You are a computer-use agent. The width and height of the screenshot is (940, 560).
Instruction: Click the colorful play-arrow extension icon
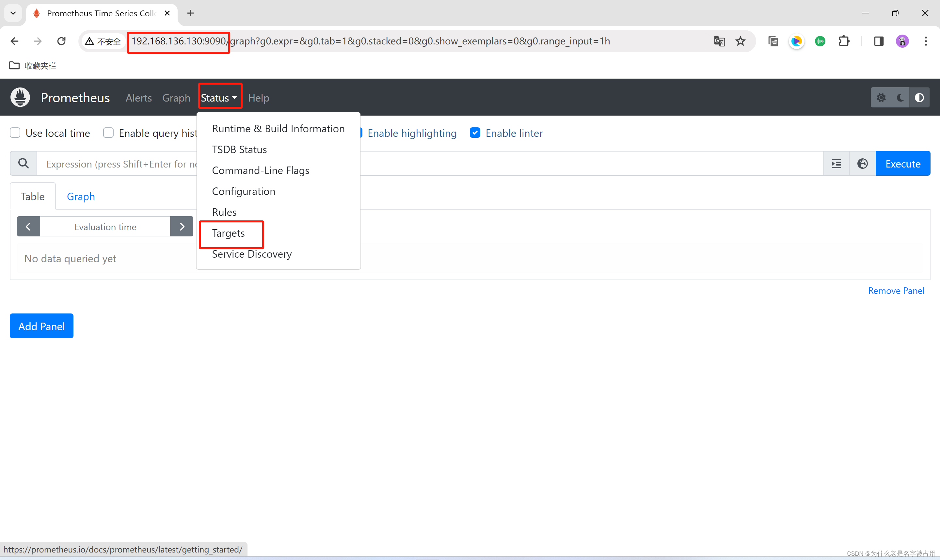tap(796, 41)
